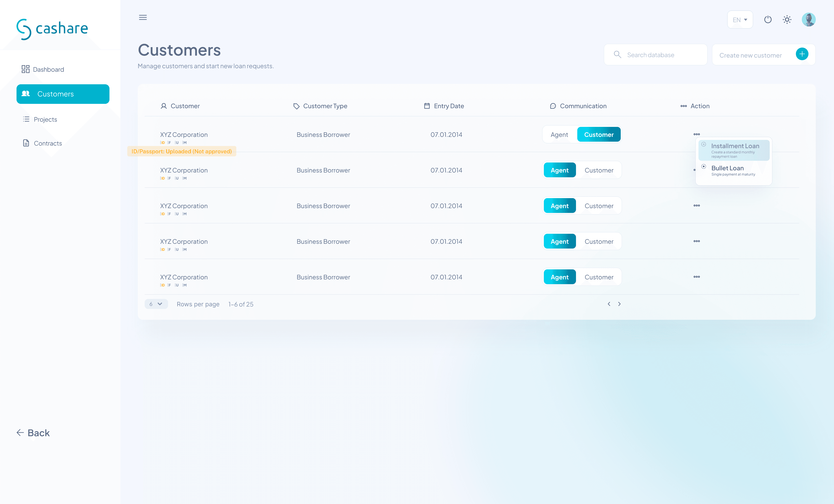The height and width of the screenshot is (504, 834).
Task: Click the power logout icon
Action: tap(768, 20)
